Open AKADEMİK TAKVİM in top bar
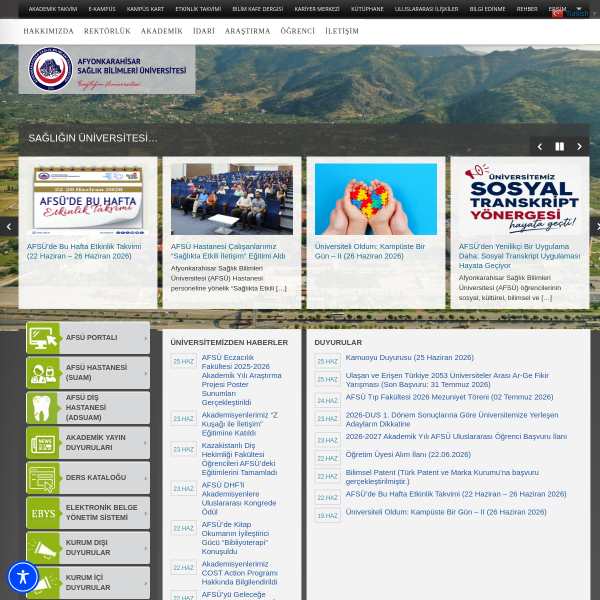The width and height of the screenshot is (600, 600). point(53,9)
